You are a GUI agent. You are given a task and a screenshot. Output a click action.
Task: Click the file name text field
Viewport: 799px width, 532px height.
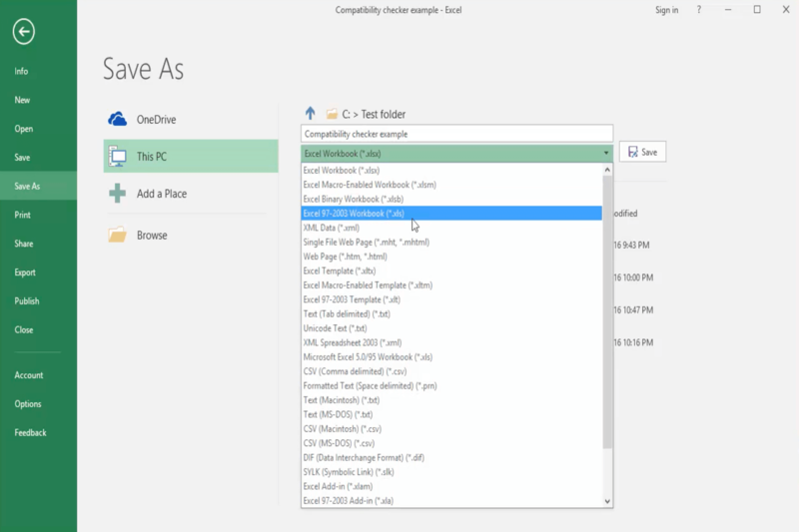[x=456, y=134]
